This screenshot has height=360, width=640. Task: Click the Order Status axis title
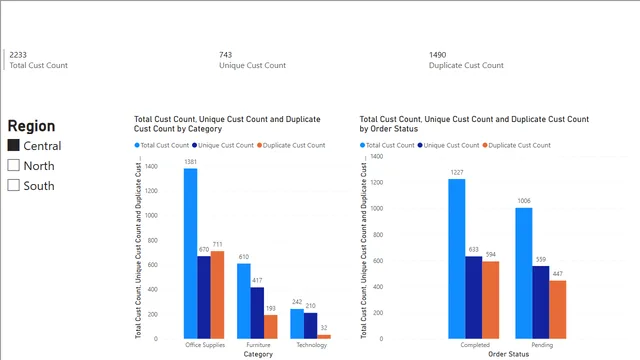coord(509,354)
